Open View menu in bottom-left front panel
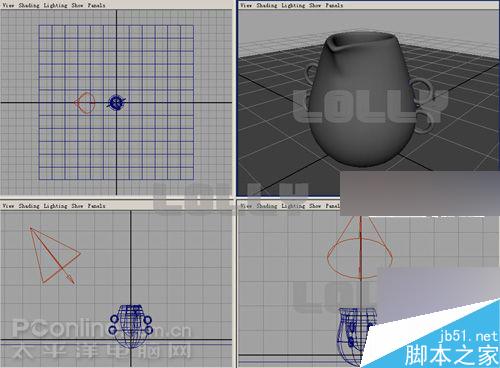Viewport: 500px width, 368px height. coord(8,206)
